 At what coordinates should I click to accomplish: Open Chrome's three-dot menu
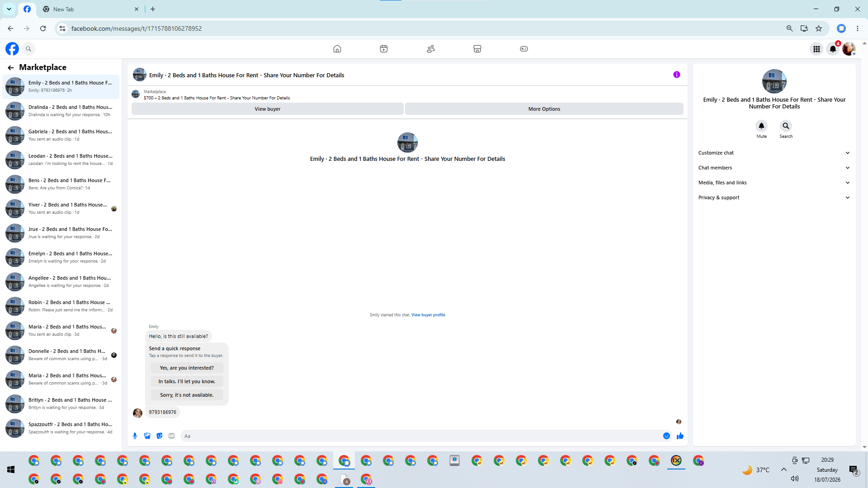point(858,28)
